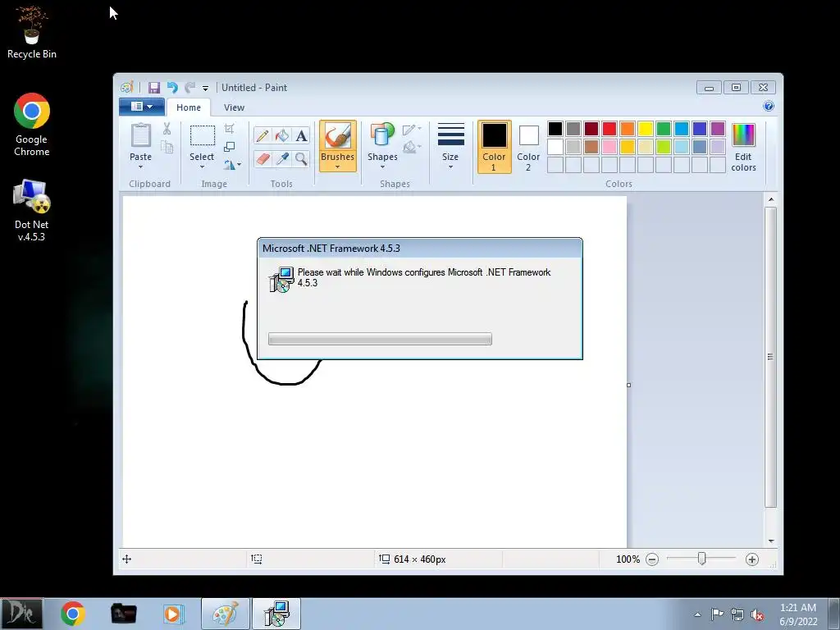Pick the orange color swatch
This screenshot has height=630, width=840.
pos(628,129)
